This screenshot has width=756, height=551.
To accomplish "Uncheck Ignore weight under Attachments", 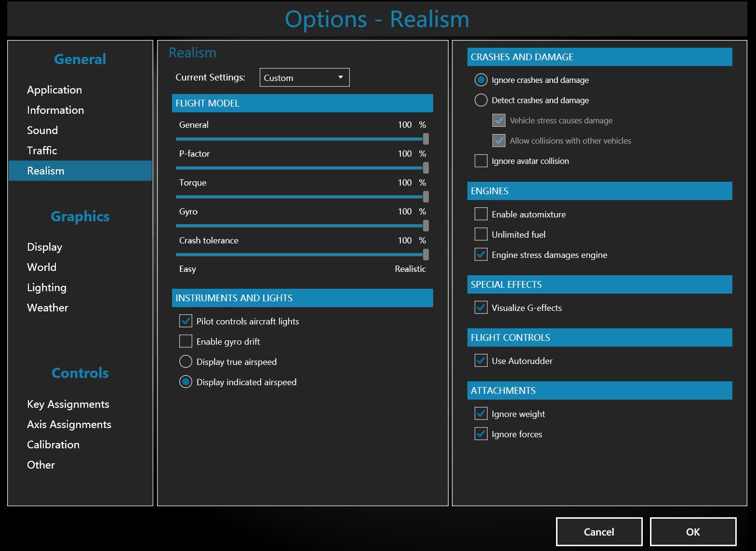I will (x=481, y=414).
